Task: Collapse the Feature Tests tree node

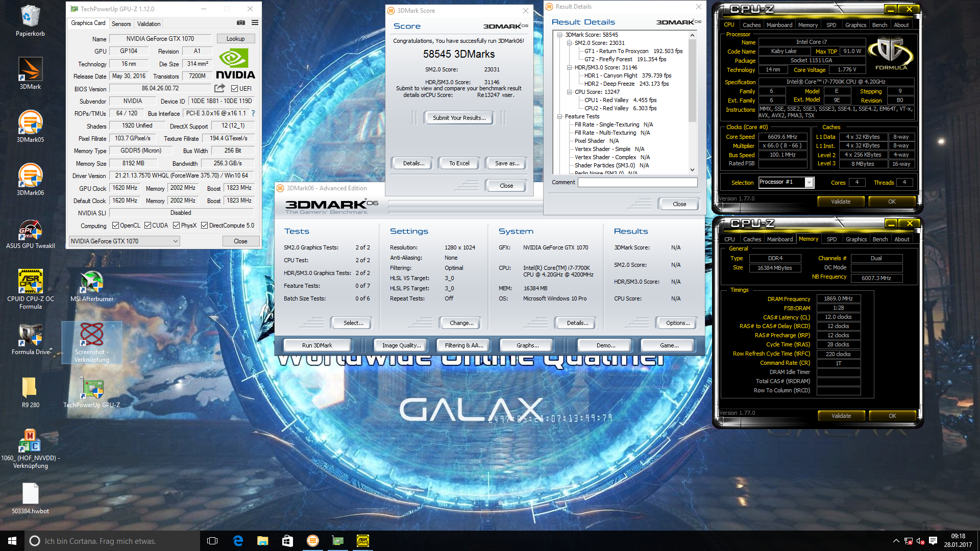Action: point(559,117)
